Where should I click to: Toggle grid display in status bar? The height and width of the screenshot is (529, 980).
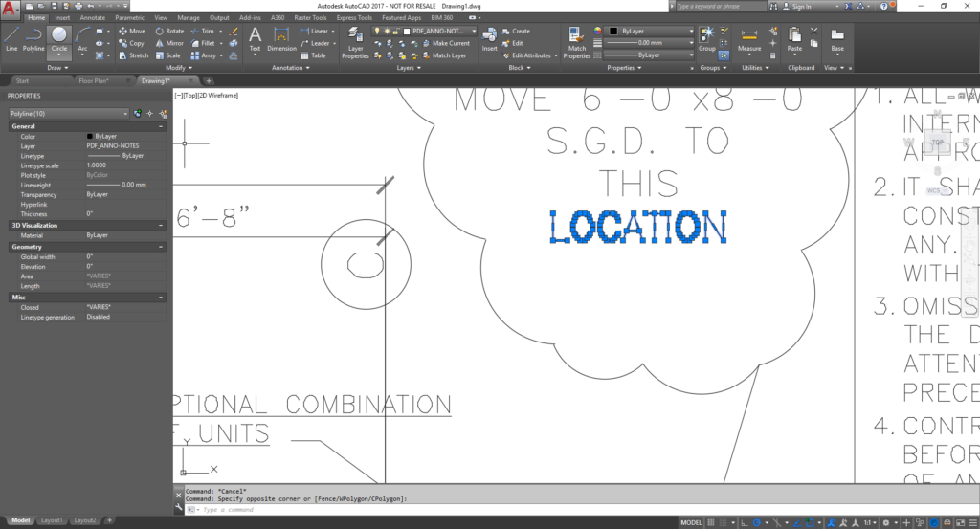pos(711,522)
